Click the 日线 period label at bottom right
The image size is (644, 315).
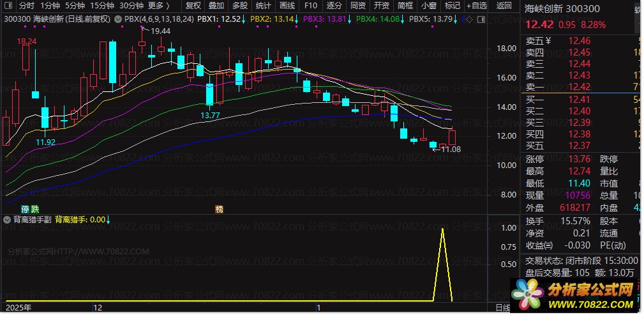502,308
